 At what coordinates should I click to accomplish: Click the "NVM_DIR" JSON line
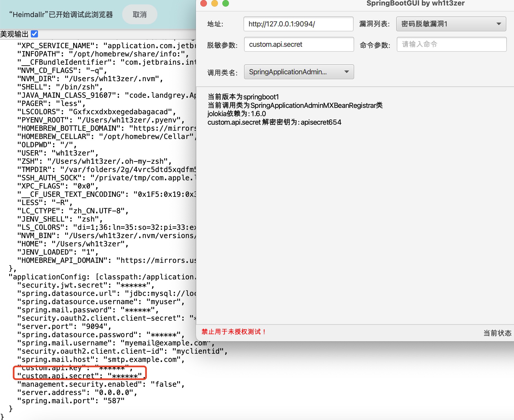click(90, 79)
